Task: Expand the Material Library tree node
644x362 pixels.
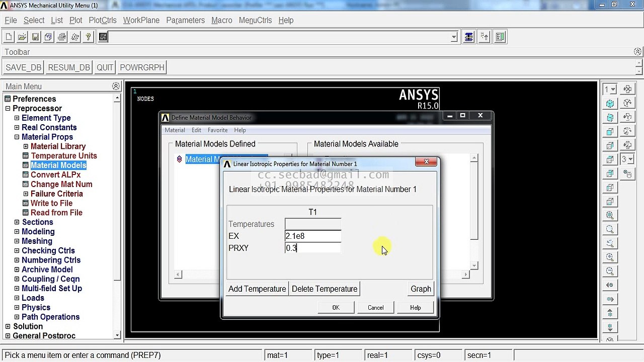Action: click(x=26, y=146)
